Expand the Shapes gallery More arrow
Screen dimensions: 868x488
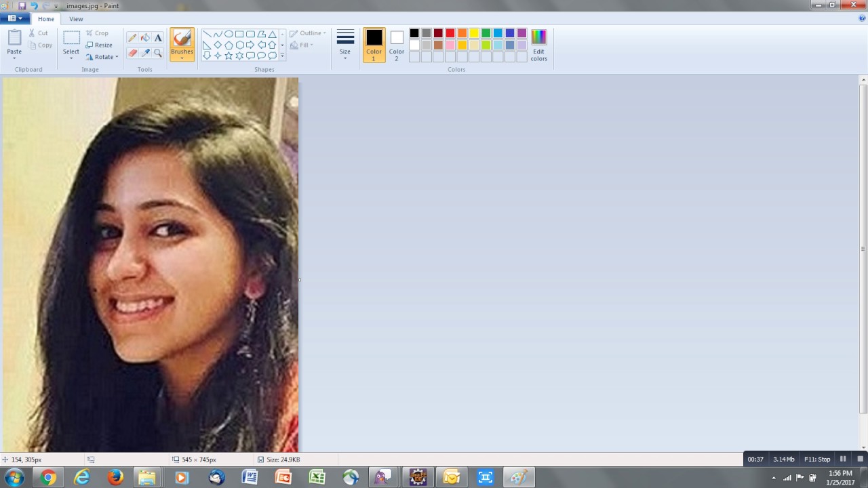[282, 56]
